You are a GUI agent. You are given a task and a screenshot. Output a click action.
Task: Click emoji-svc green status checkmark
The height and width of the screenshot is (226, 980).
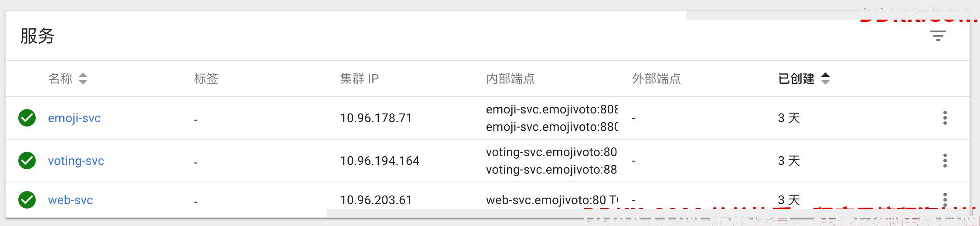point(27,118)
